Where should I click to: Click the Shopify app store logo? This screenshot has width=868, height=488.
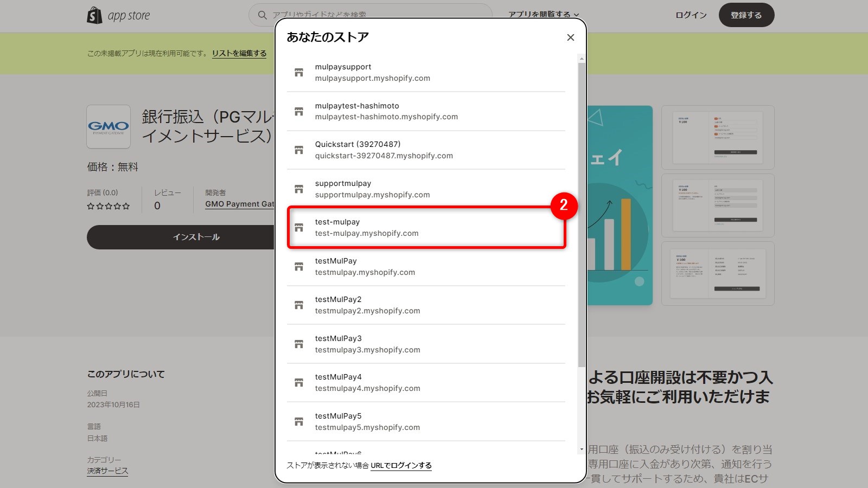(x=118, y=16)
